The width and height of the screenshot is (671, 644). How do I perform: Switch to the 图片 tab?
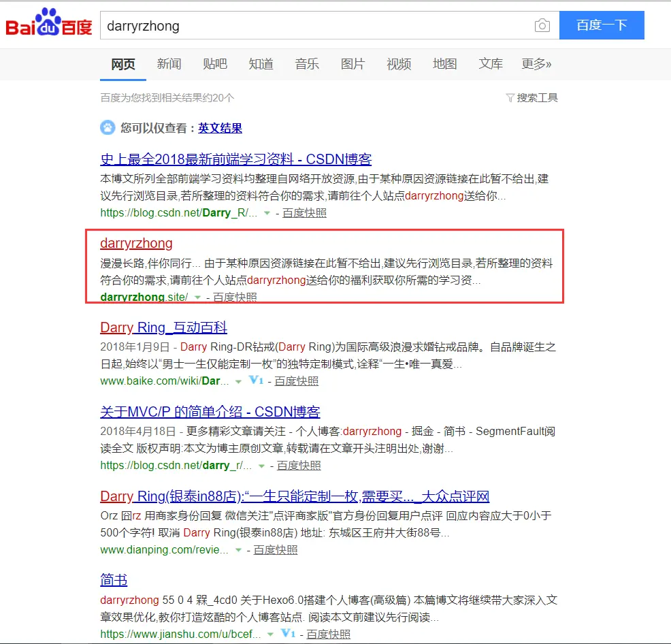[x=353, y=64]
